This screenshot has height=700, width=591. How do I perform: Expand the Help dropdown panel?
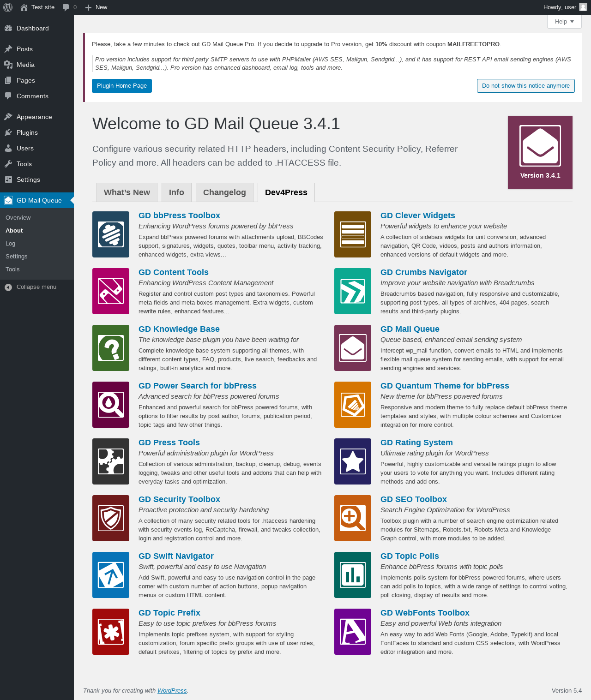[x=564, y=22]
